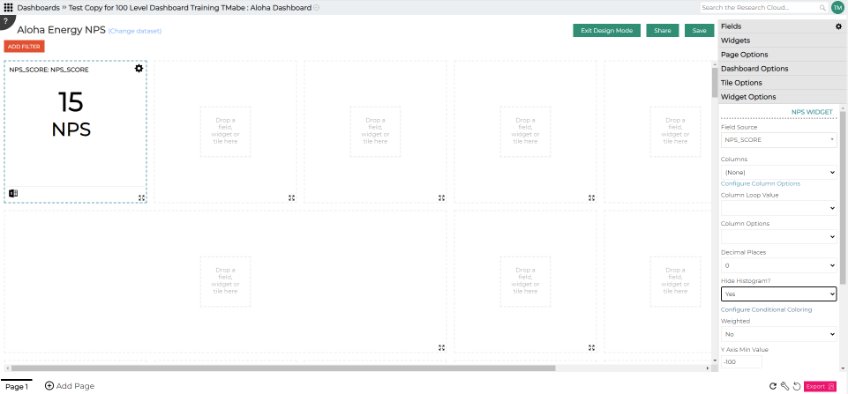This screenshot has width=848, height=394.
Task: Open the Configure Column Options link
Action: point(760,184)
